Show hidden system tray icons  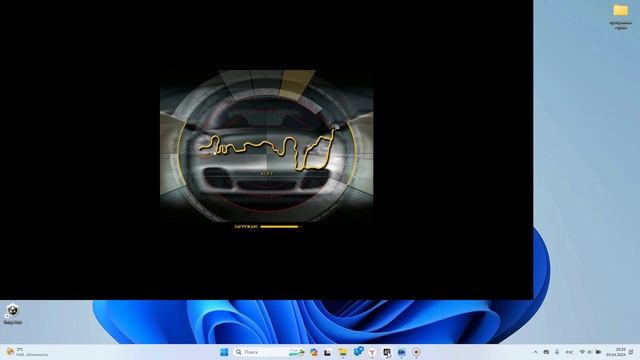click(x=535, y=352)
